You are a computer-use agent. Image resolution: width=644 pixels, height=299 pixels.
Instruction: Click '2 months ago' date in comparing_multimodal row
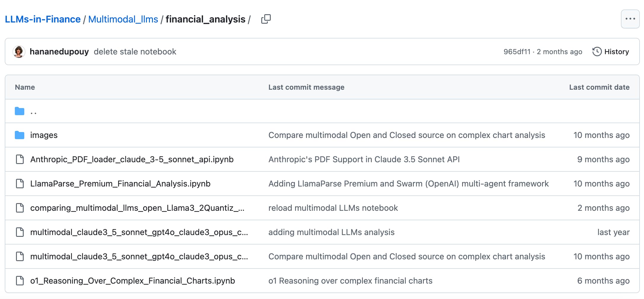(603, 208)
